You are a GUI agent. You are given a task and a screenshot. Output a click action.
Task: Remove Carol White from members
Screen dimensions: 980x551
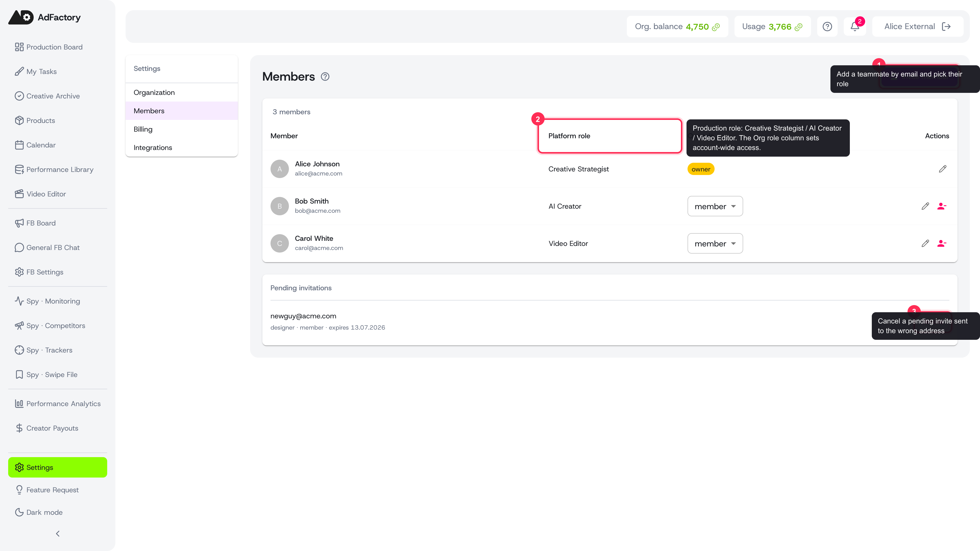point(941,243)
